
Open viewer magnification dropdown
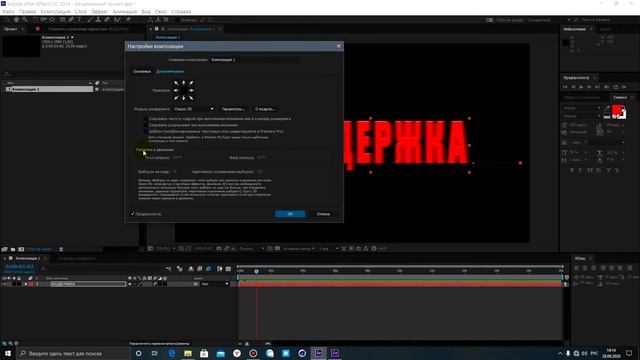(166, 249)
